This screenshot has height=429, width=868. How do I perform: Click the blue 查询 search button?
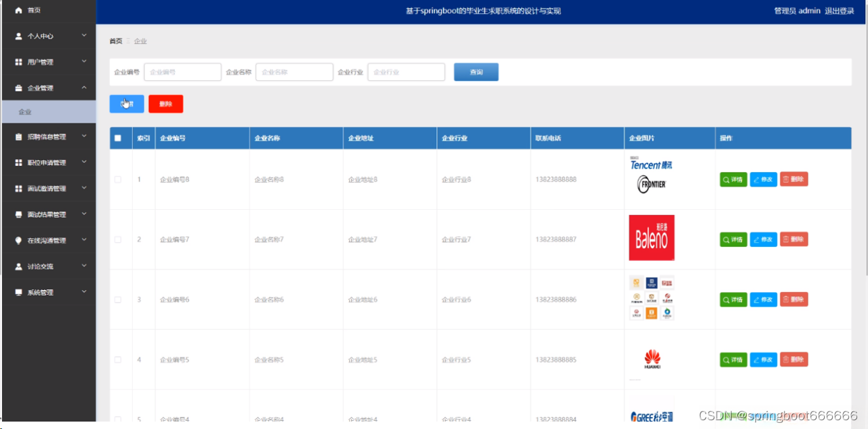(476, 72)
